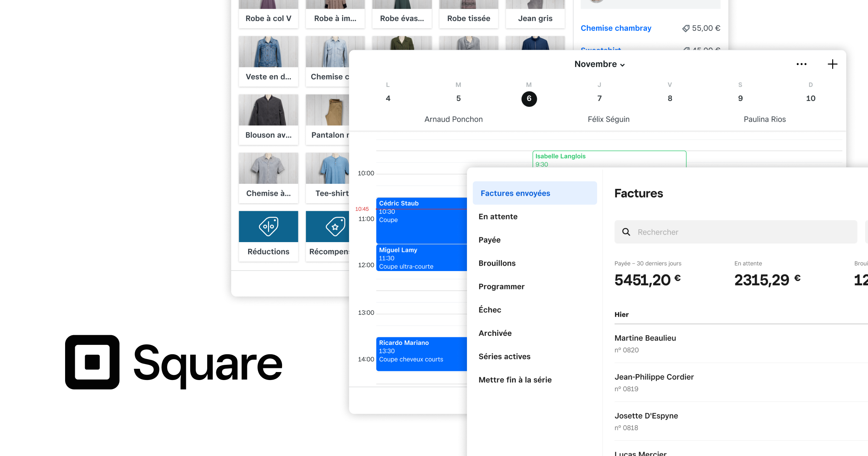Select the Récompenses rewards icon
The width and height of the screenshot is (868, 456).
[x=335, y=226]
